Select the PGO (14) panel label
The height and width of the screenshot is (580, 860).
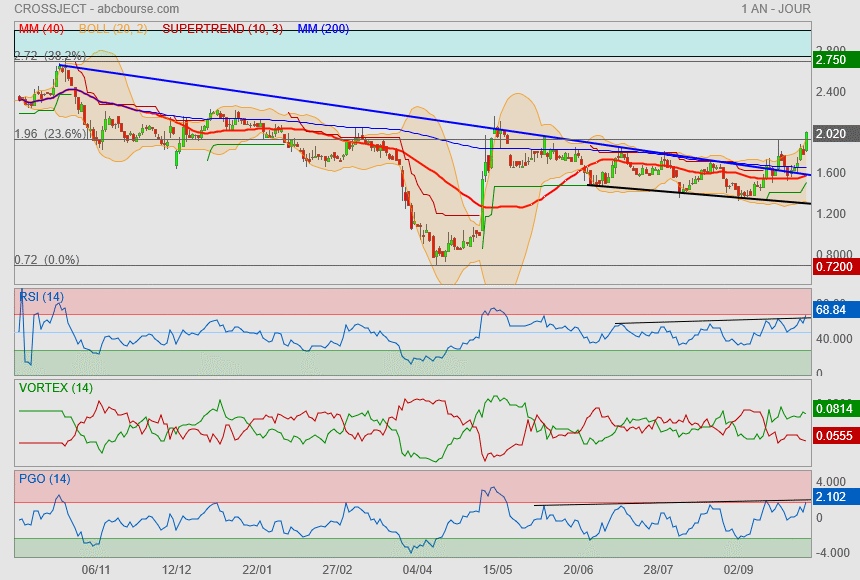44,479
